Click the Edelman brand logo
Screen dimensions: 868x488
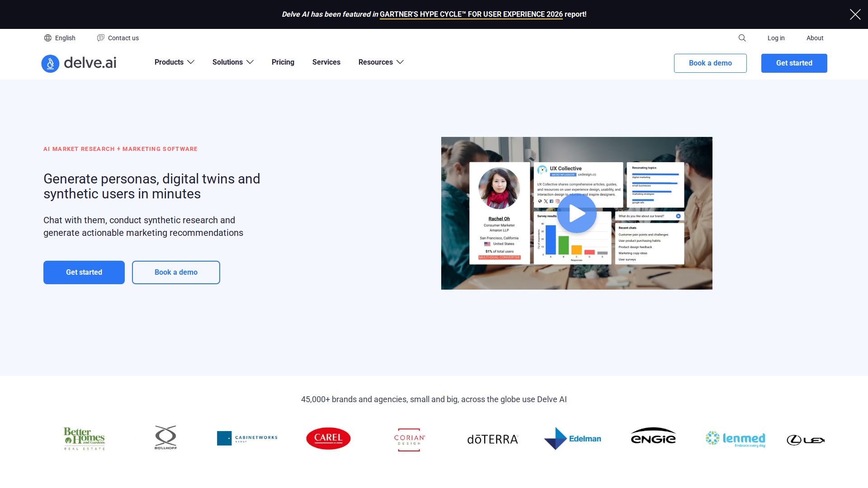coord(572,438)
